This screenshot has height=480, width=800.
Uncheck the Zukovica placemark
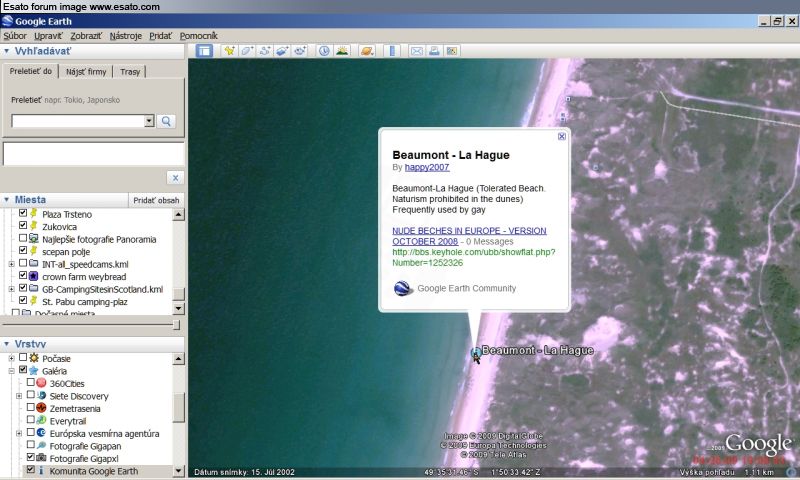click(23, 225)
